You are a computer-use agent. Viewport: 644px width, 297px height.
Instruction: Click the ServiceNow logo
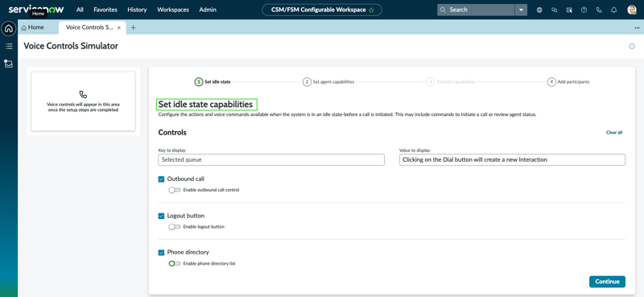click(x=36, y=9)
